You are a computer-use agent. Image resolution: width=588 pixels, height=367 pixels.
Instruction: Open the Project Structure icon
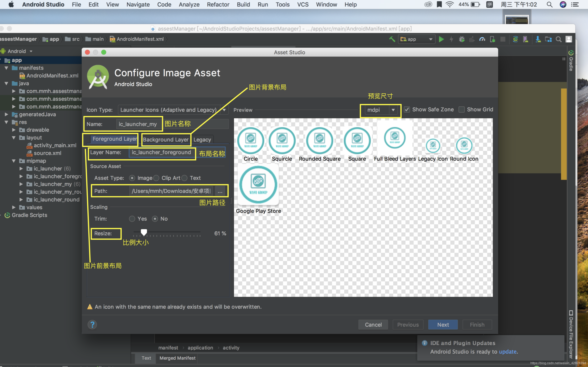(x=548, y=39)
